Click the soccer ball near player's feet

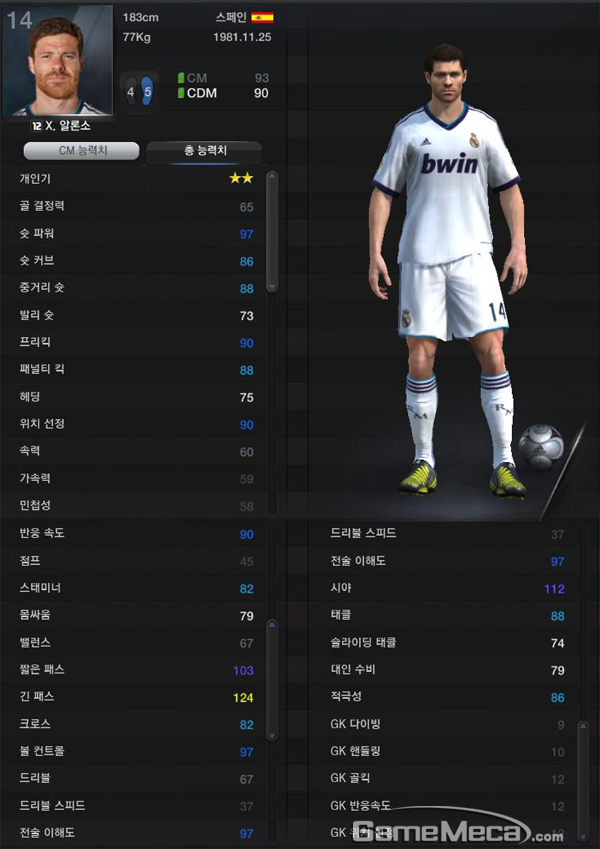pos(540,446)
